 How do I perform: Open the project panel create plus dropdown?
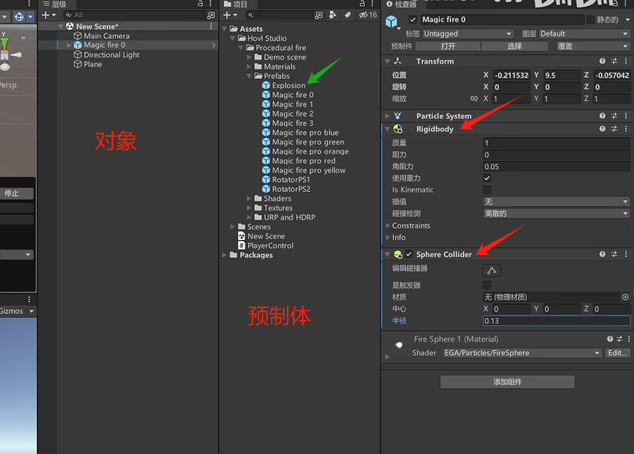230,15
